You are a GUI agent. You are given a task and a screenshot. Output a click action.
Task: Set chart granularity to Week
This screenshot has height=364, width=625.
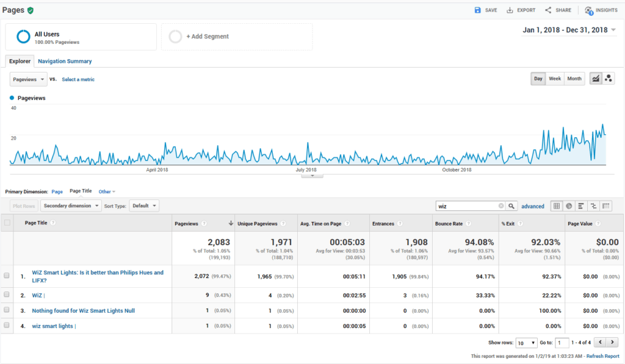click(x=555, y=79)
